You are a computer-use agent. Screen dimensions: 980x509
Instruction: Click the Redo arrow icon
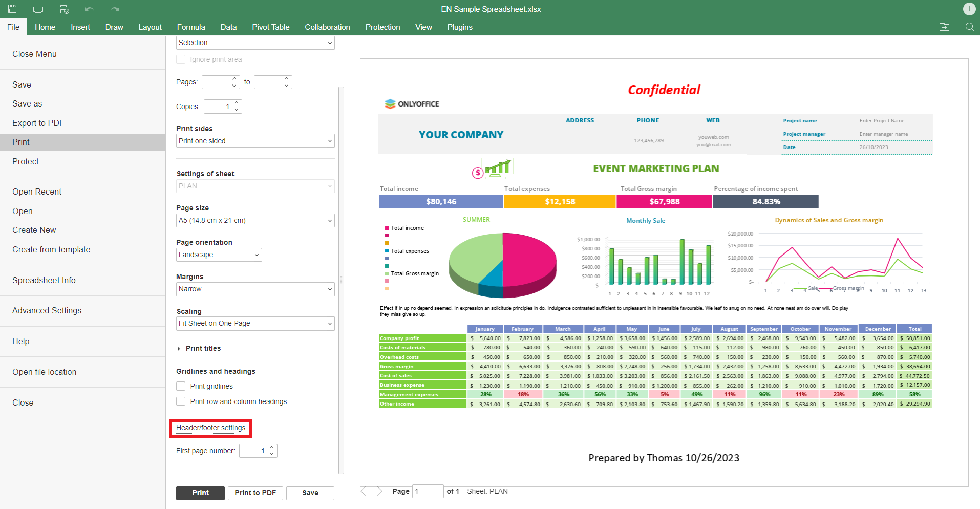(x=115, y=9)
